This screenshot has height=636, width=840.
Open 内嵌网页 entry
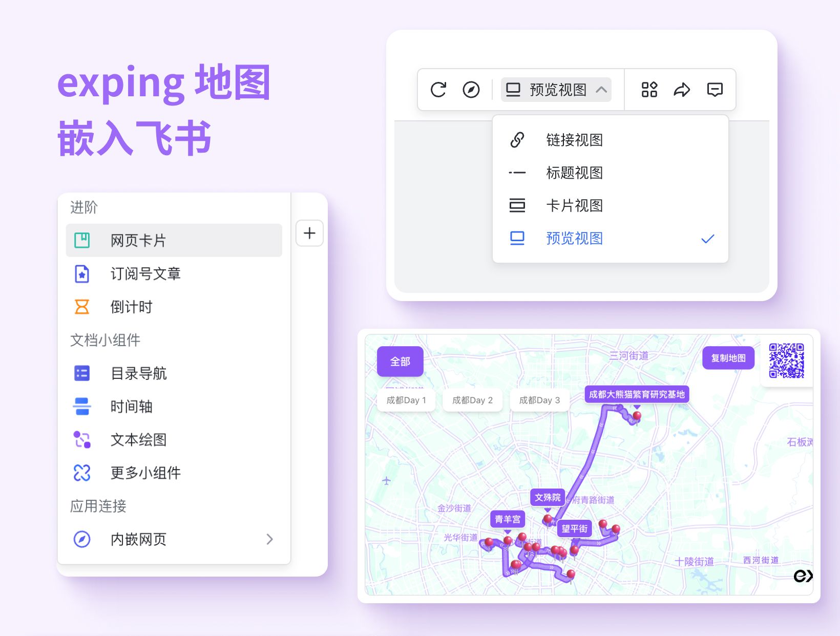(174, 539)
